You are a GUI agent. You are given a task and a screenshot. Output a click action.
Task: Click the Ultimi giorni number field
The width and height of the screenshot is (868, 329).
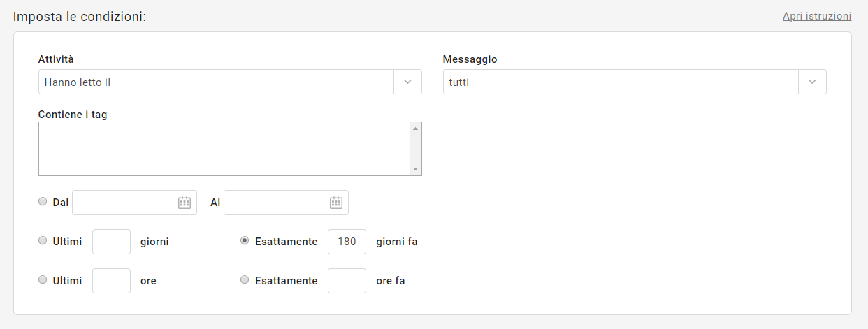112,242
